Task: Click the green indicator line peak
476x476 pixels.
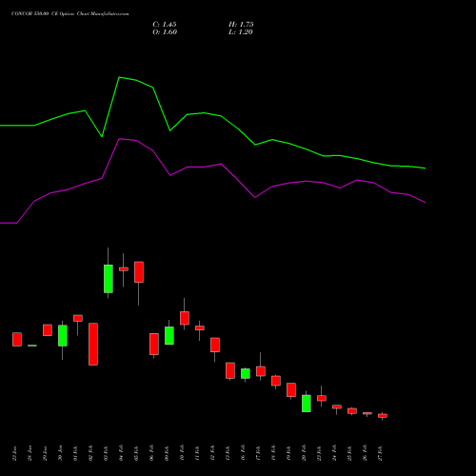Action: pyautogui.click(x=119, y=77)
